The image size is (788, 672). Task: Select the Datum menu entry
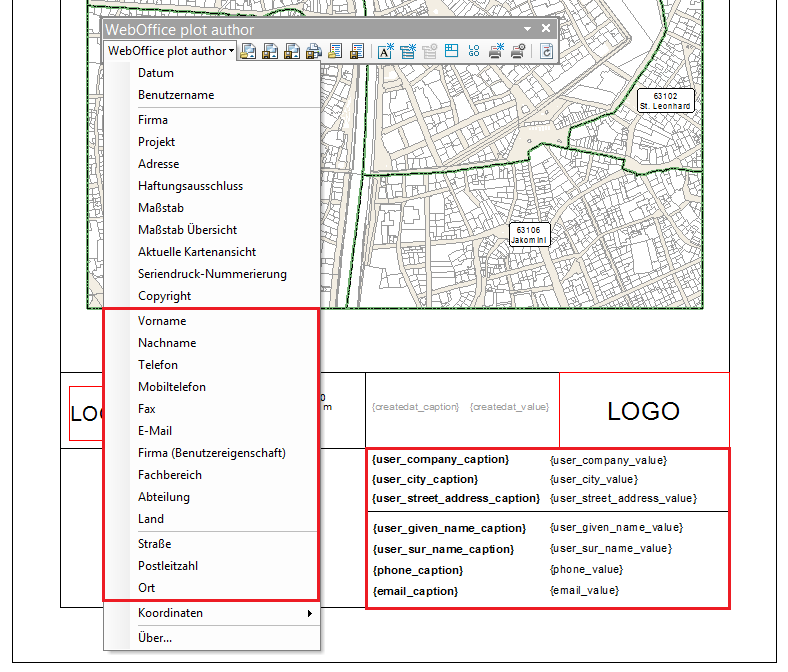point(156,73)
